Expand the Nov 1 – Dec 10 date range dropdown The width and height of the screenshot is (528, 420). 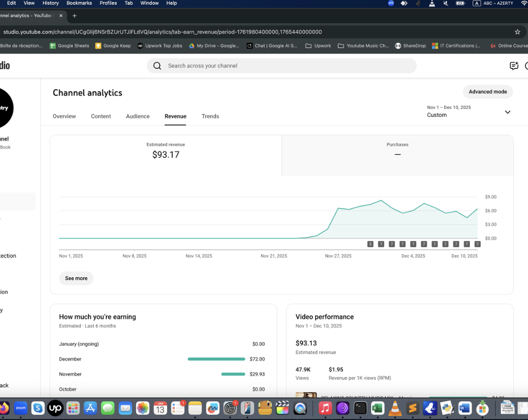[x=507, y=112]
